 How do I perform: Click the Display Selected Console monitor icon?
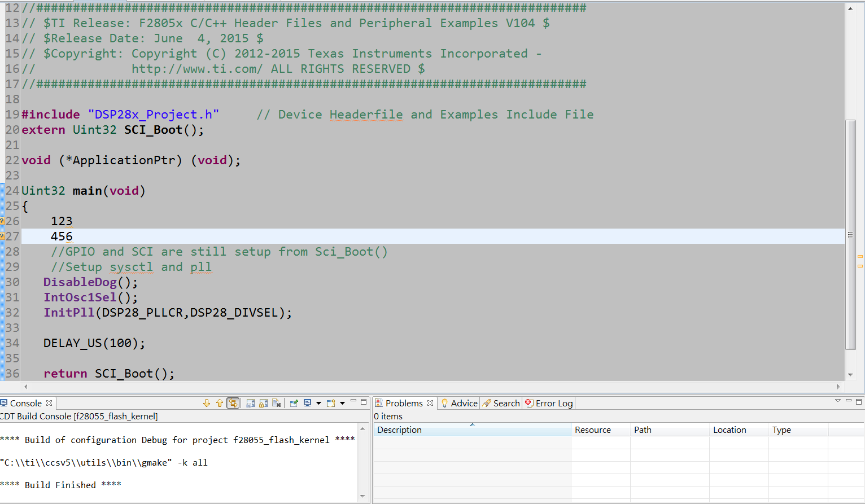click(308, 403)
